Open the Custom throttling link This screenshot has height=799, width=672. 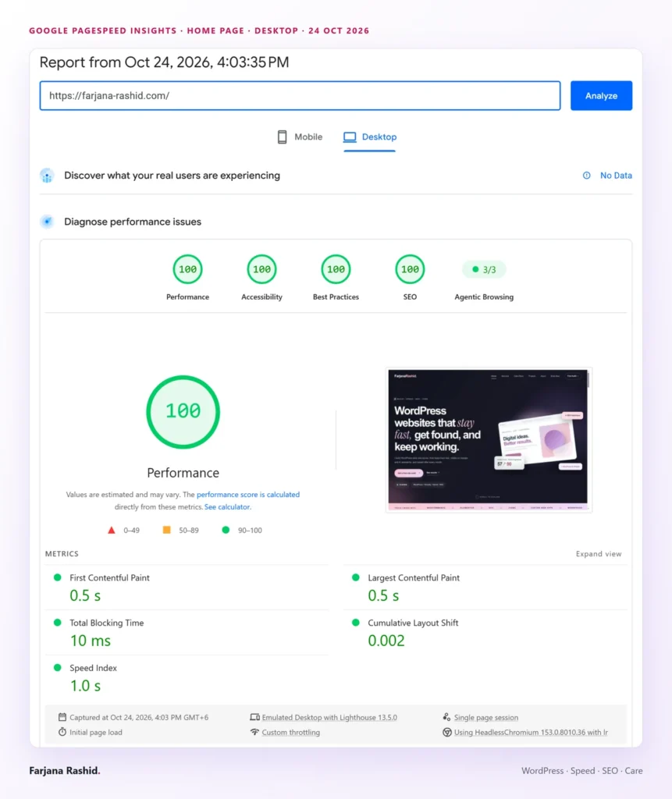click(x=291, y=732)
